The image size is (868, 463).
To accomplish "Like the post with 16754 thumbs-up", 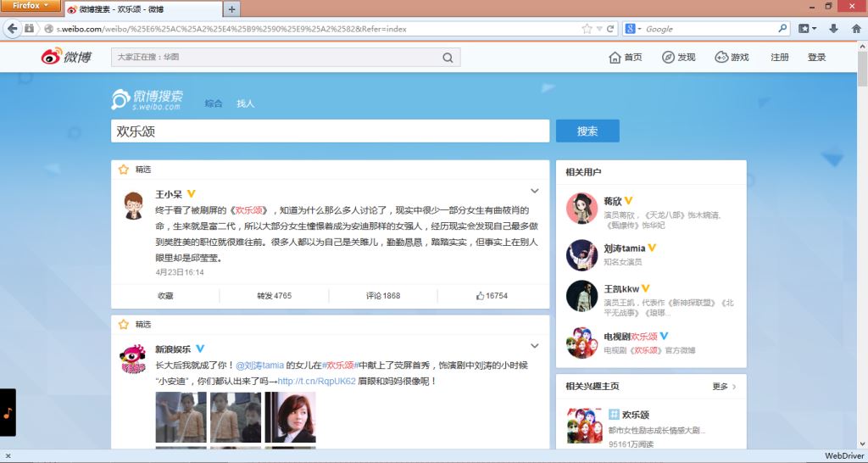I will click(x=492, y=296).
